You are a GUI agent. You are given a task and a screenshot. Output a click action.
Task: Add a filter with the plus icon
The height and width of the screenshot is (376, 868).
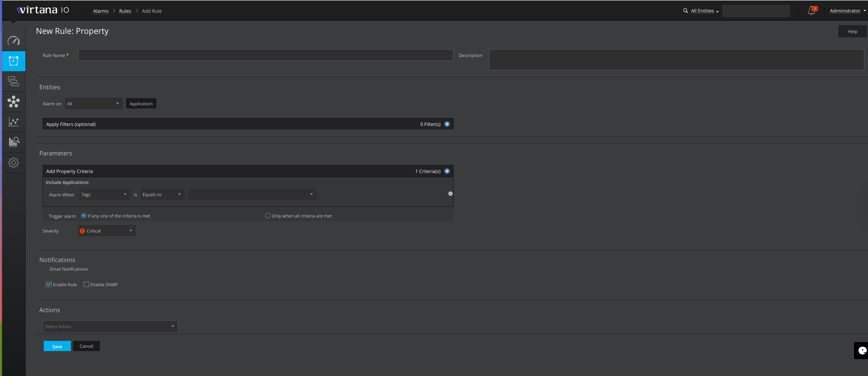pyautogui.click(x=447, y=124)
